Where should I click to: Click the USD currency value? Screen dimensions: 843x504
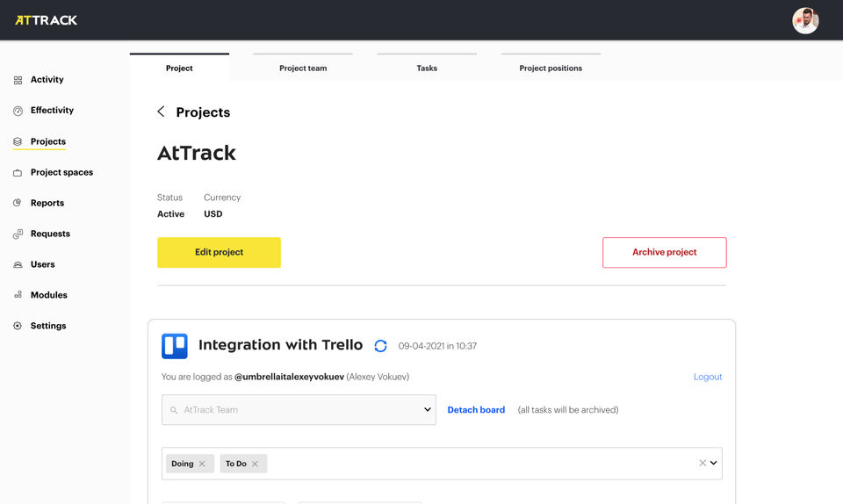click(213, 214)
